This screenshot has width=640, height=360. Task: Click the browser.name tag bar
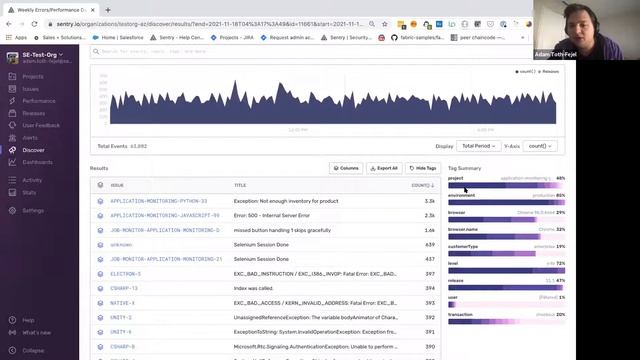[x=506, y=237]
